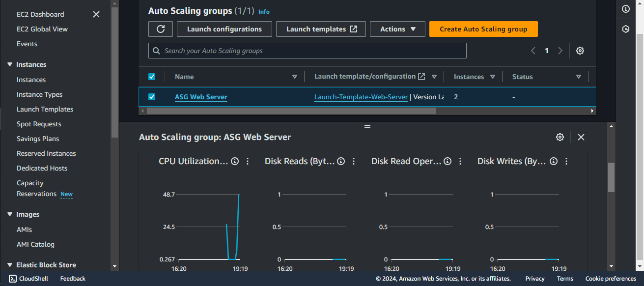Go to Events in sidebar

point(27,44)
